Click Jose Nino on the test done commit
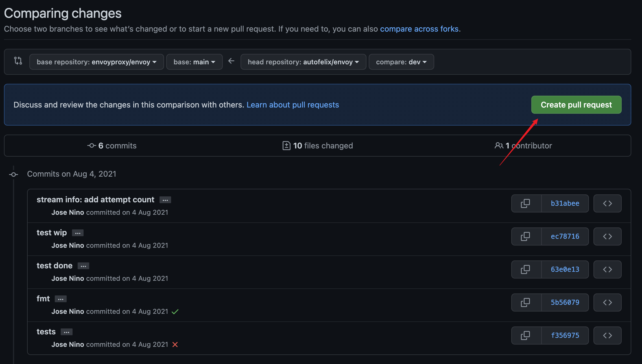Image resolution: width=642 pixels, height=364 pixels. coord(68,279)
